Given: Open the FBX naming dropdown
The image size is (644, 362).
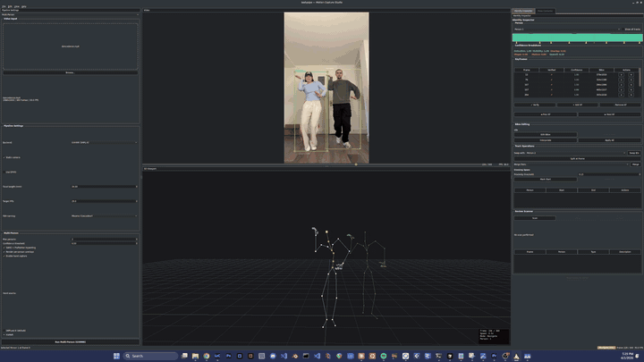Looking at the screenshot, I should pyautogui.click(x=105, y=216).
